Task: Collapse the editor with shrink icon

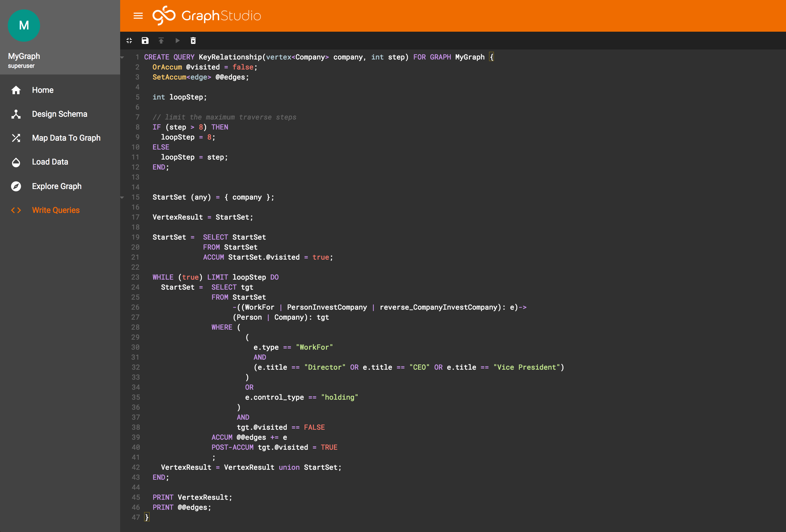Action: (x=129, y=41)
